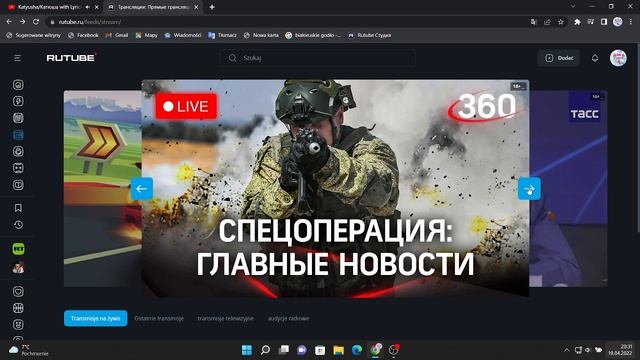
Task: Open the browser extensions puzzle icon
Action: pyautogui.click(x=577, y=22)
